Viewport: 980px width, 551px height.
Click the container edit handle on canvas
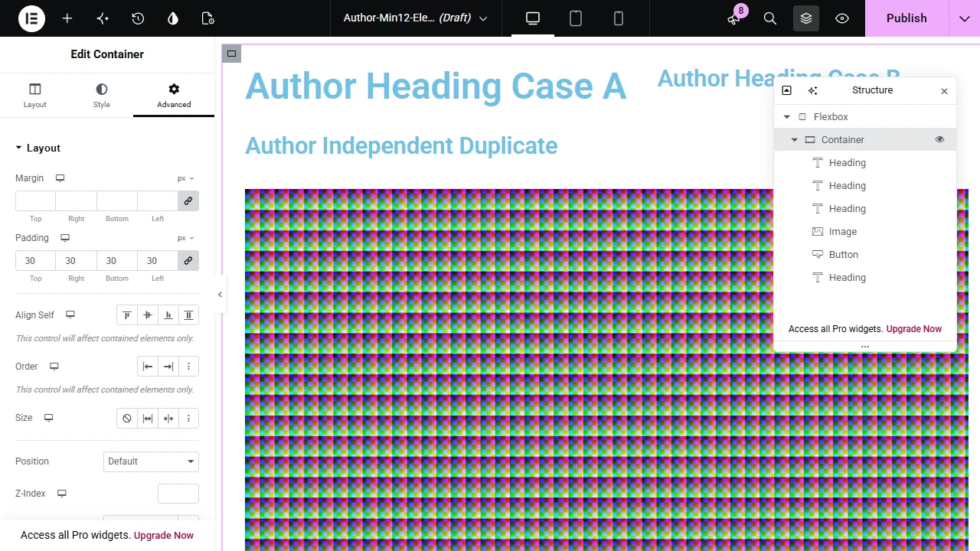[x=231, y=53]
